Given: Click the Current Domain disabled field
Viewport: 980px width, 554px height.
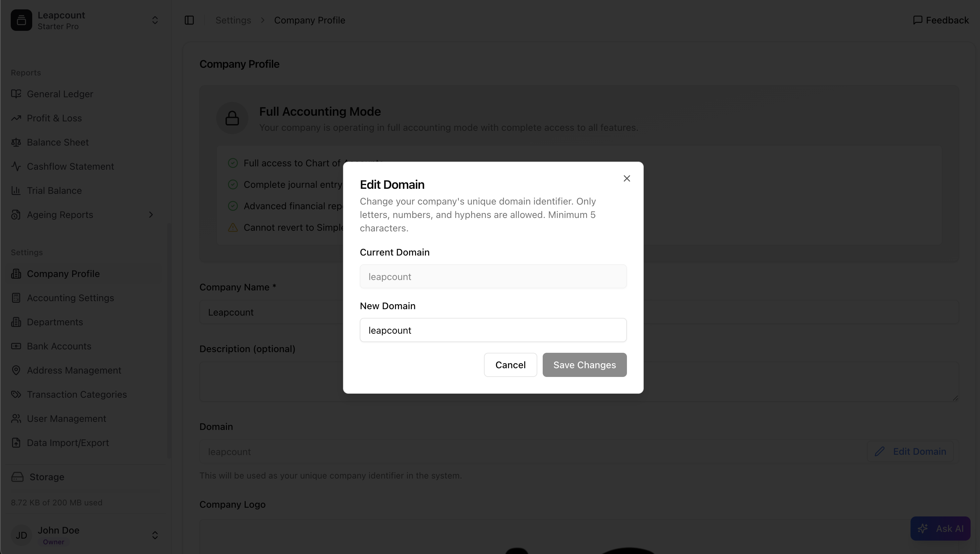Looking at the screenshot, I should coord(493,277).
